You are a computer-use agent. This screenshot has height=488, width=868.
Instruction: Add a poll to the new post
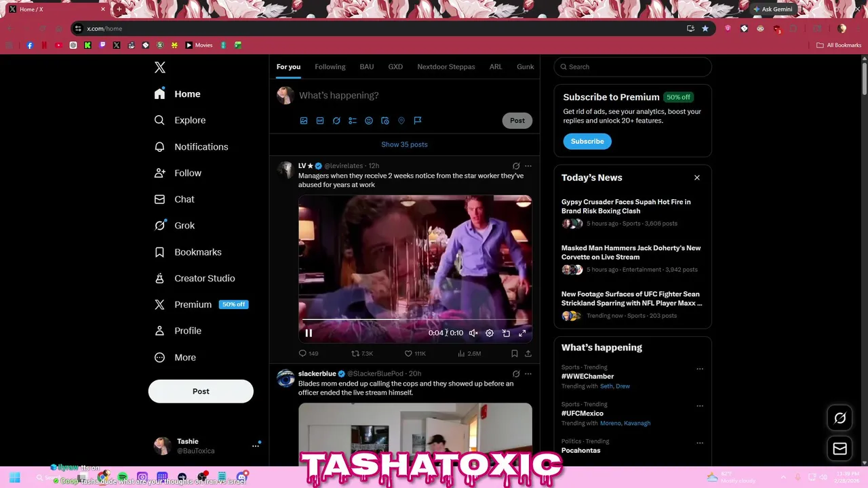coord(353,121)
